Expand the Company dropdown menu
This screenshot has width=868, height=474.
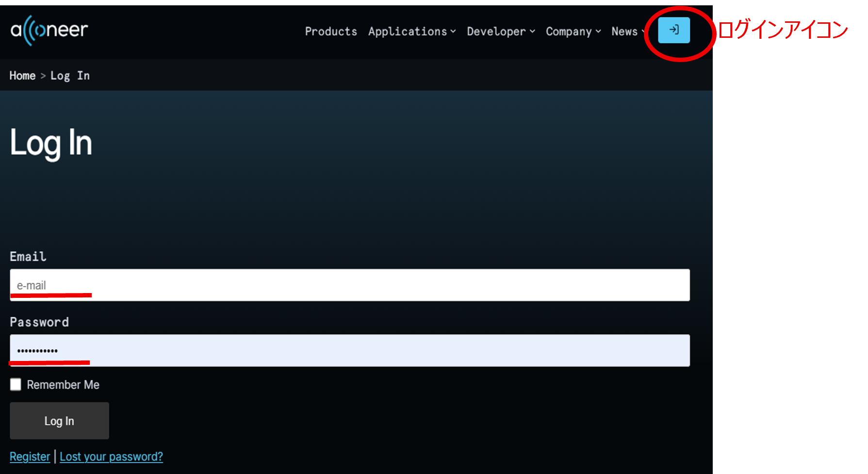573,32
